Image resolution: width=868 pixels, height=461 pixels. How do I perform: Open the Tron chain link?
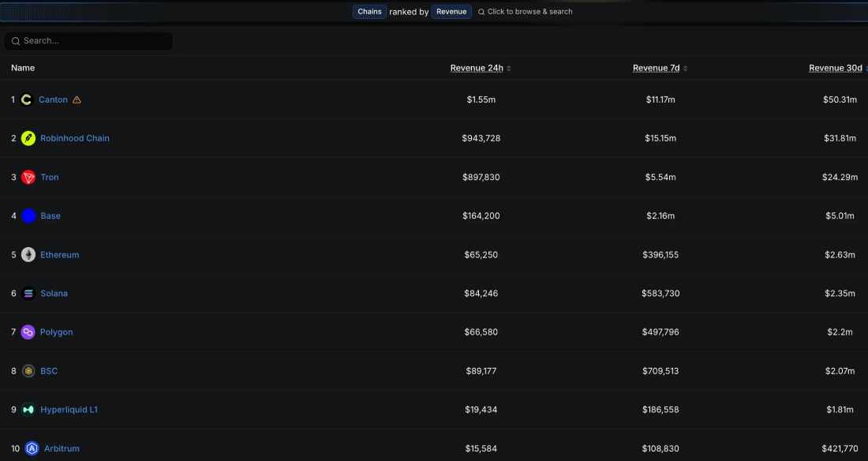coord(50,178)
